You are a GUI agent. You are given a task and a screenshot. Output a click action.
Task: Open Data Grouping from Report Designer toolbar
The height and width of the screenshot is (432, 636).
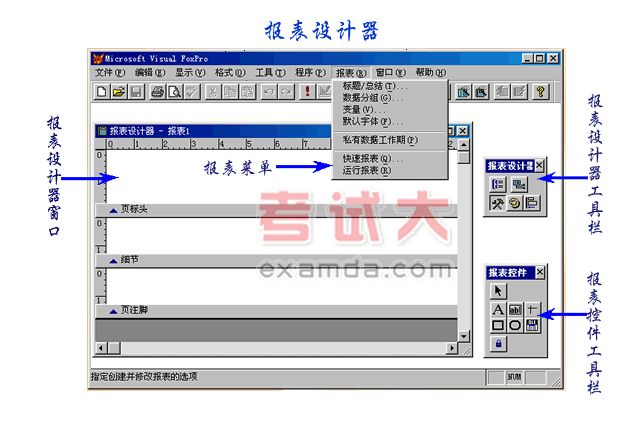pos(498,185)
